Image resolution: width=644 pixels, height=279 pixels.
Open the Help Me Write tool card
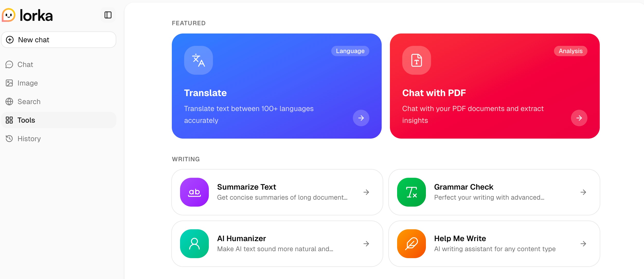click(494, 243)
